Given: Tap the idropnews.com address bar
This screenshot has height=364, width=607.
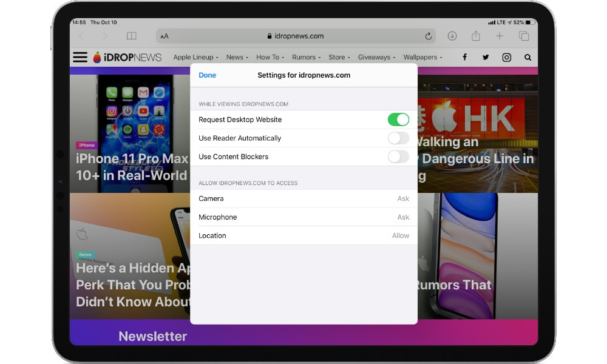Looking at the screenshot, I should point(296,36).
